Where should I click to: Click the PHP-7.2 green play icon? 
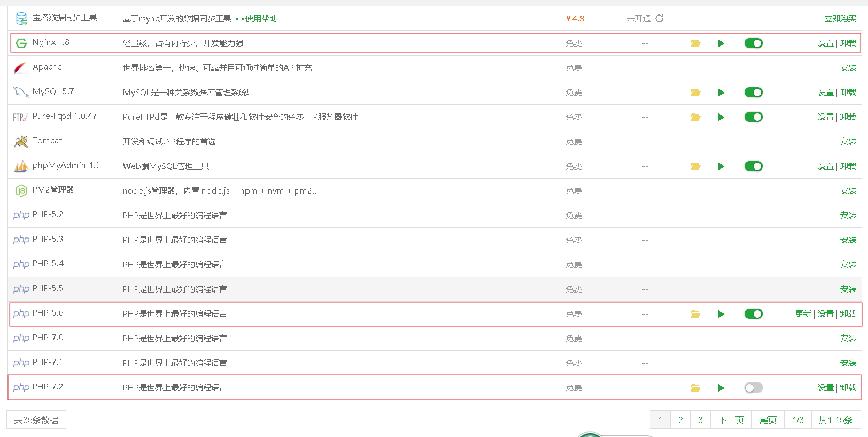[721, 388]
